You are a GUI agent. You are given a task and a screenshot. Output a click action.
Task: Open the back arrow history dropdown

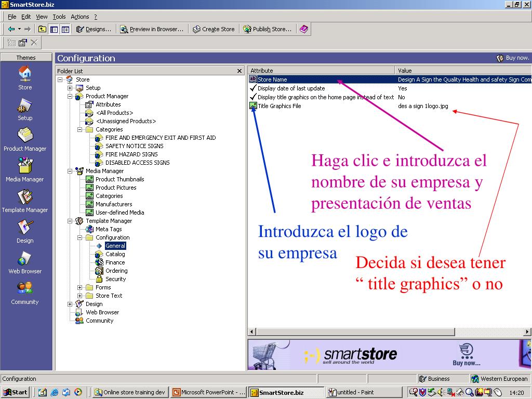click(x=19, y=29)
